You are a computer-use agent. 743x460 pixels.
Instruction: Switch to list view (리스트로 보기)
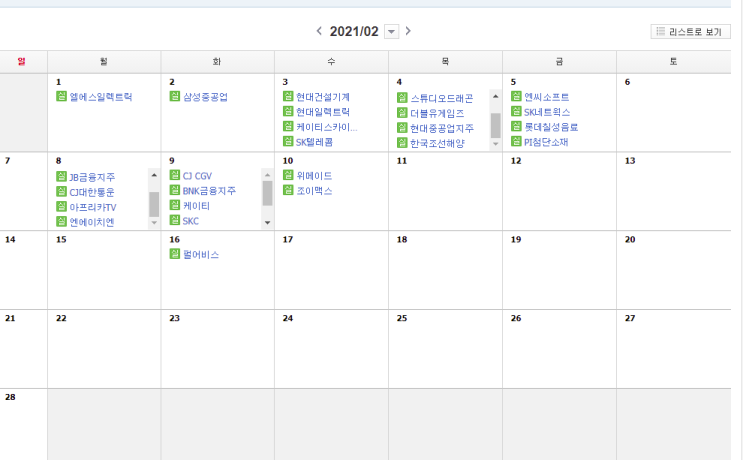click(690, 32)
